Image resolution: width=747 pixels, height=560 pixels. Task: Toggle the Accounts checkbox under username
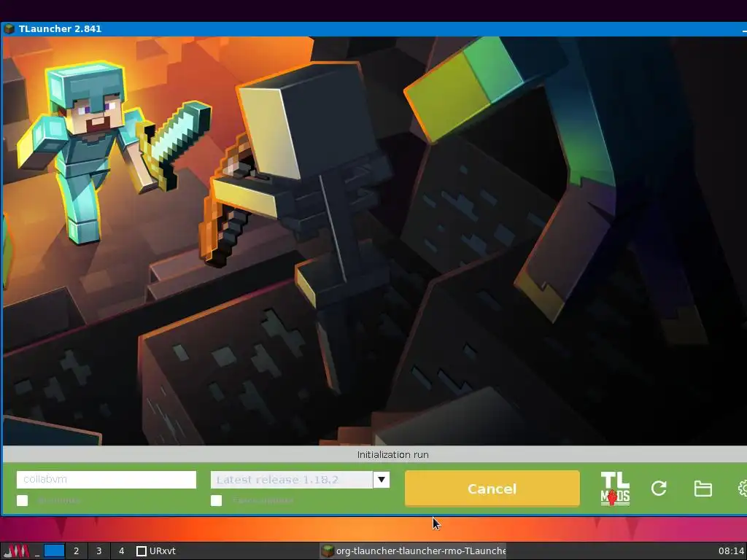tap(23, 500)
